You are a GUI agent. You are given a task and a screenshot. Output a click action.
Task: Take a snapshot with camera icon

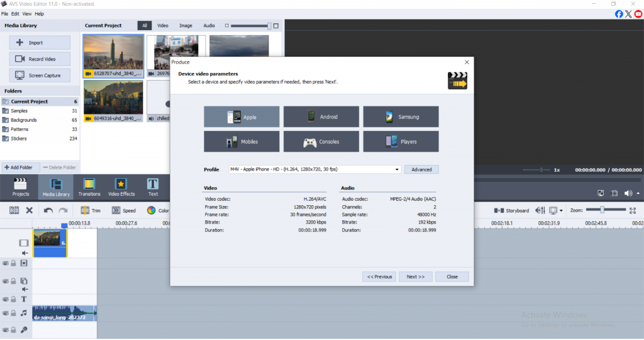614,193
